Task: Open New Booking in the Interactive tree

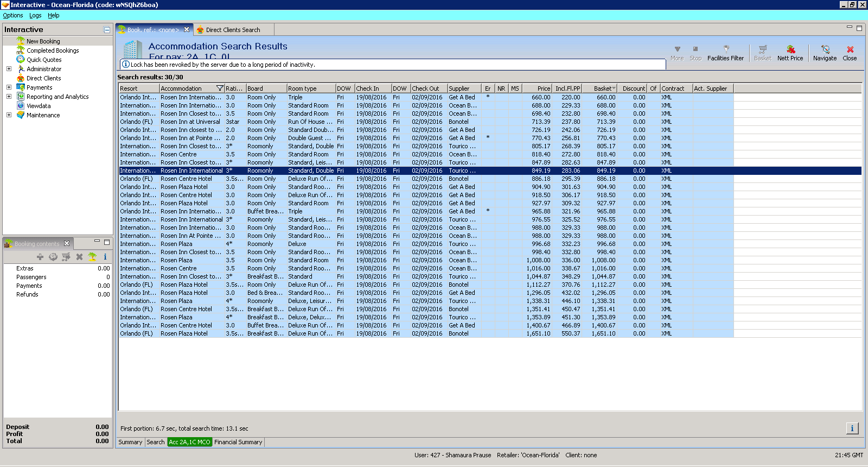Action: (43, 41)
